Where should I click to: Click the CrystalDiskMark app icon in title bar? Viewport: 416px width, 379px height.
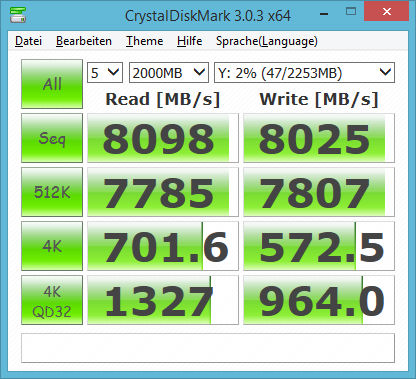coord(18,15)
